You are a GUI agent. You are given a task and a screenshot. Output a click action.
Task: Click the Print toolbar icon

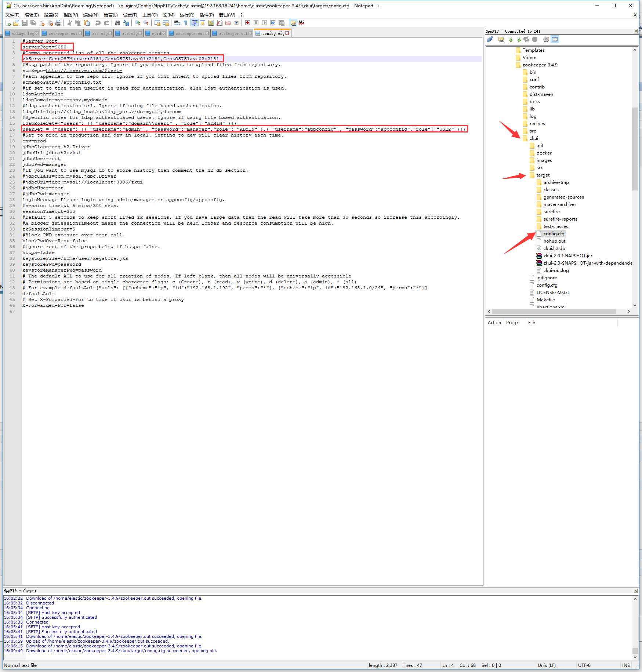(58, 23)
